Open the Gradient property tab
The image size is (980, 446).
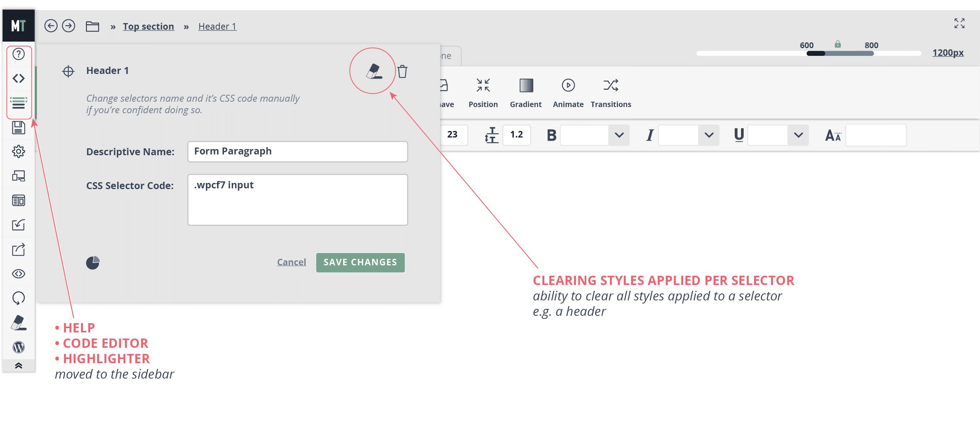click(526, 93)
